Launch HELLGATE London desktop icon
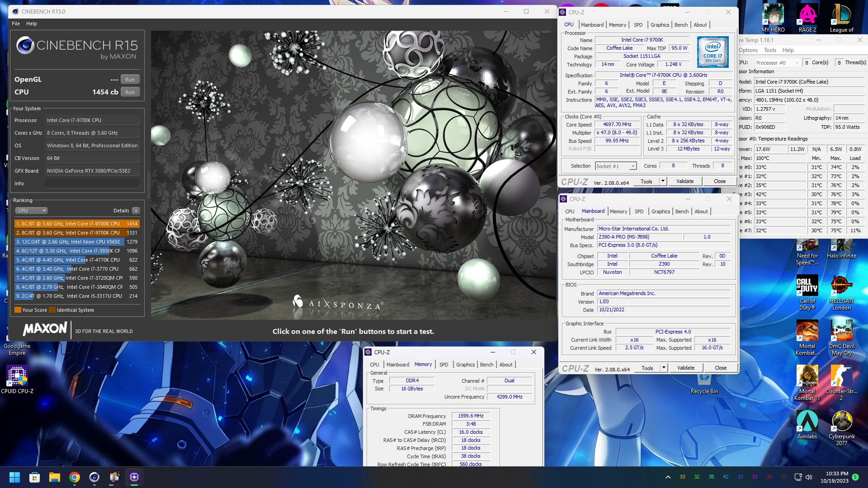 841,293
